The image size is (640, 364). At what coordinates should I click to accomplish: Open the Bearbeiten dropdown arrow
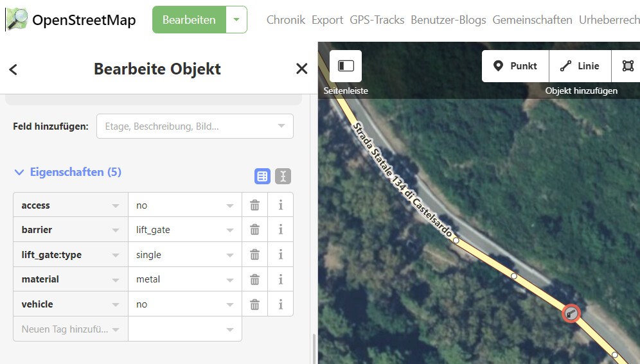point(236,20)
